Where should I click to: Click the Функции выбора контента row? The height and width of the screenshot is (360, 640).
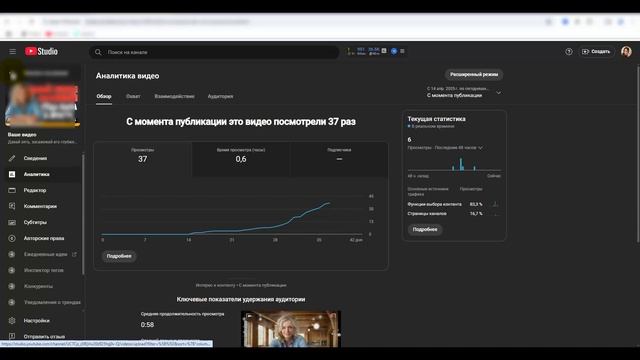coord(453,204)
